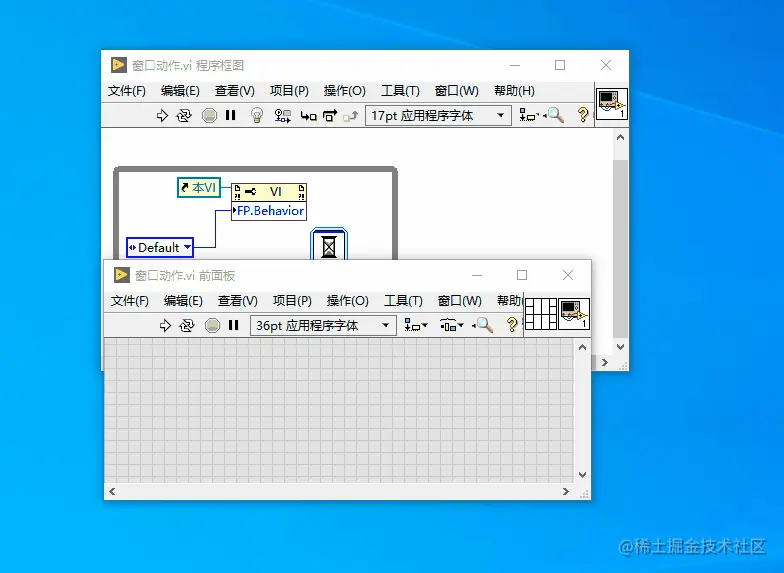Image resolution: width=784 pixels, height=573 pixels.
Task: Click Abort Execution in front panel window
Action: click(212, 326)
